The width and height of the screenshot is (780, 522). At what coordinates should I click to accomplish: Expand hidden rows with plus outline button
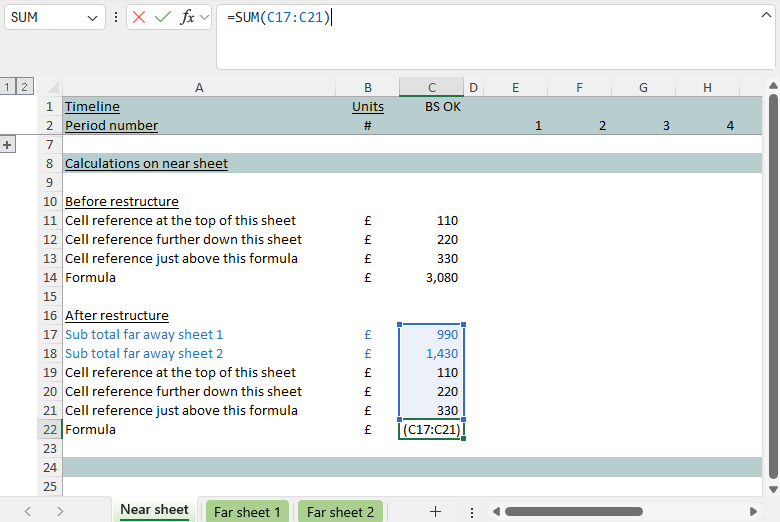coord(9,145)
